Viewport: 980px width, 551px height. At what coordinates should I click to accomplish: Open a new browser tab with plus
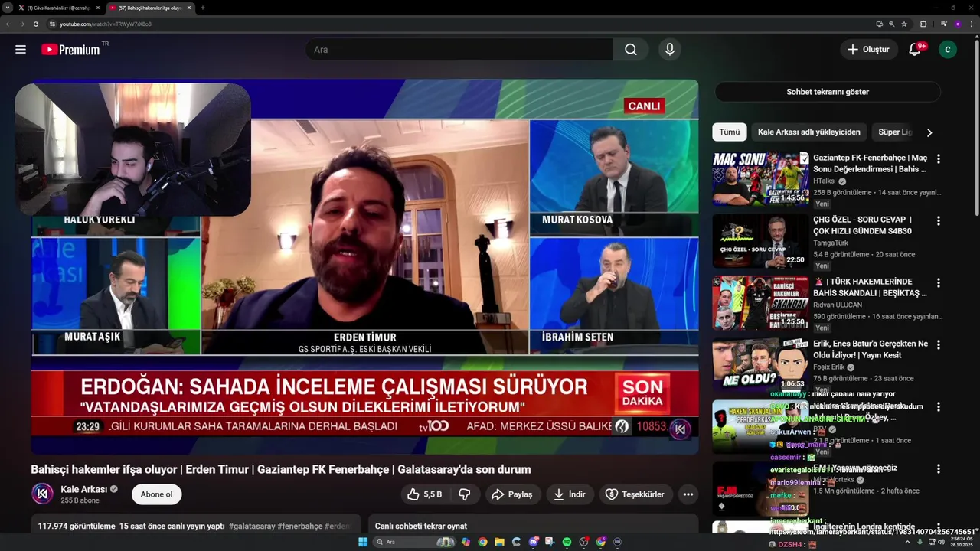click(x=202, y=8)
